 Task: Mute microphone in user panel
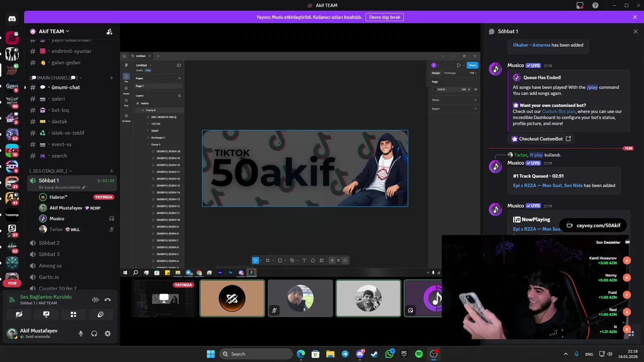(80, 333)
